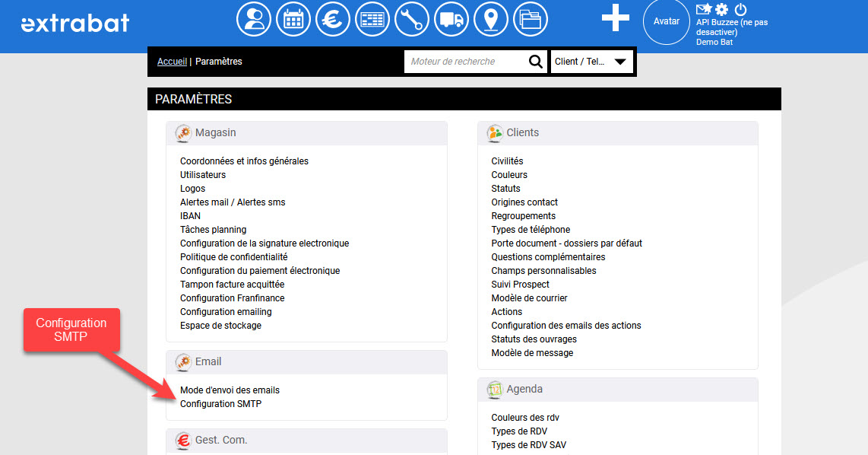Open the calendar agenda icon
Screen dimensions: 868x455
[x=293, y=20]
